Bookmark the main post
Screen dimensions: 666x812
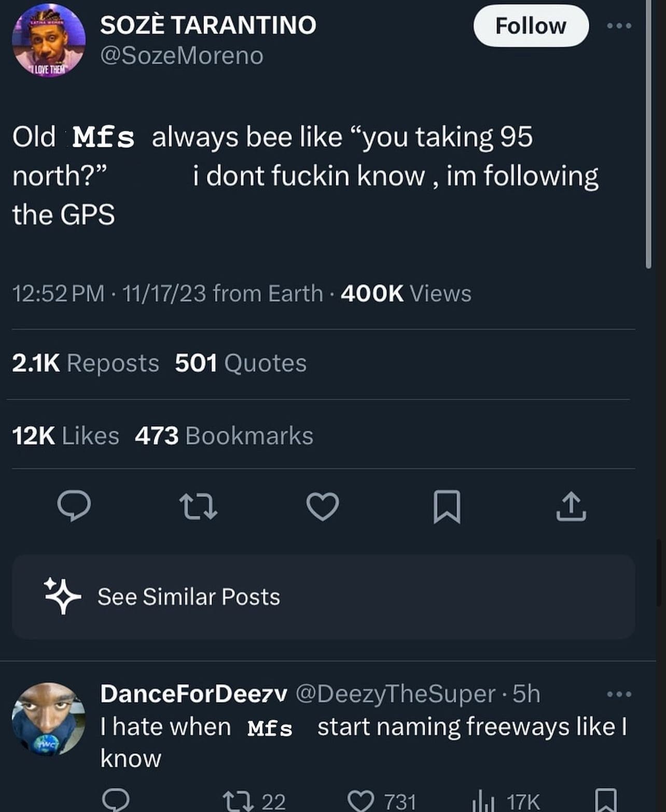point(447,506)
